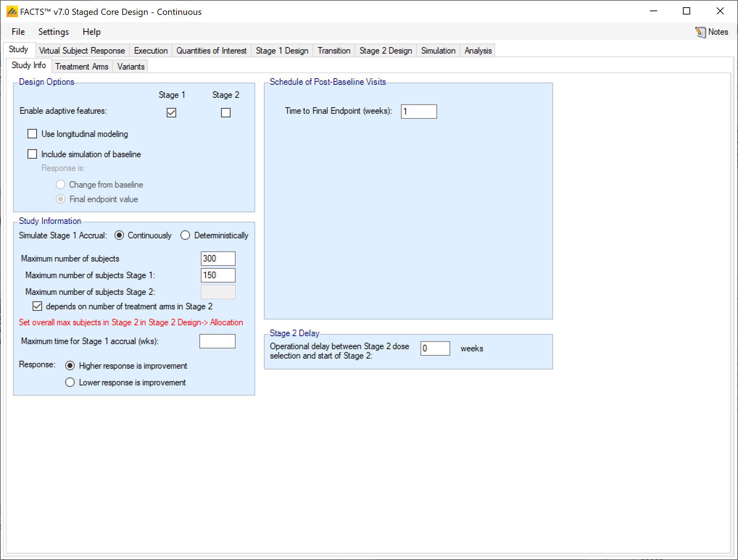Click the Maximum number of subjects field
The width and height of the screenshot is (738, 560).
click(218, 259)
